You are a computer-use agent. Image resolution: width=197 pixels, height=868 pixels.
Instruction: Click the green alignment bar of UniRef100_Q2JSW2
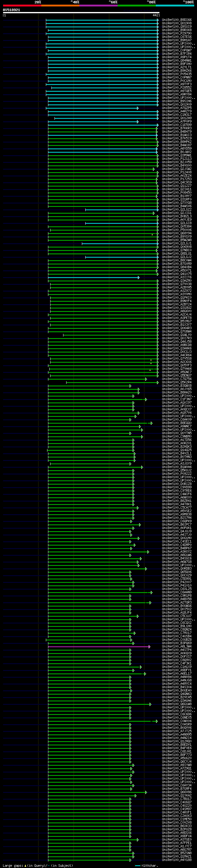click(101, 169)
